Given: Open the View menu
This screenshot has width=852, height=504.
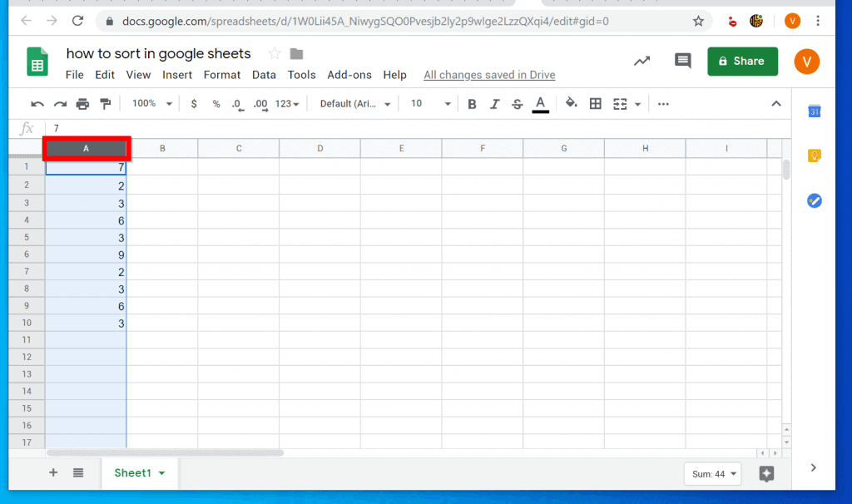Looking at the screenshot, I should click(x=139, y=75).
